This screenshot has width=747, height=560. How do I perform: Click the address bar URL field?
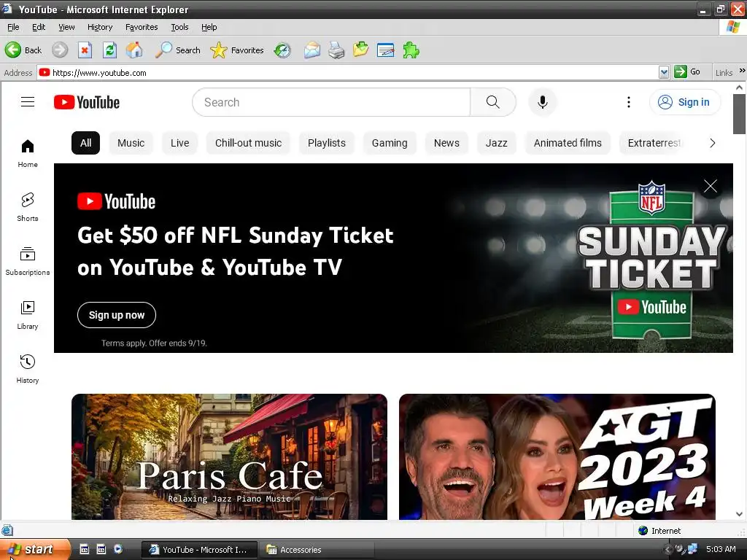(348, 73)
